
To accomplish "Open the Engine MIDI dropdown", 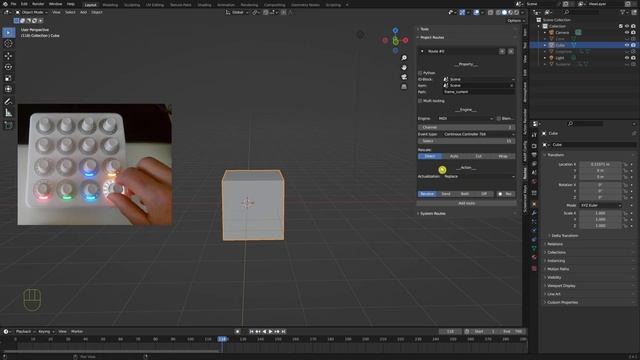I will click(465, 118).
